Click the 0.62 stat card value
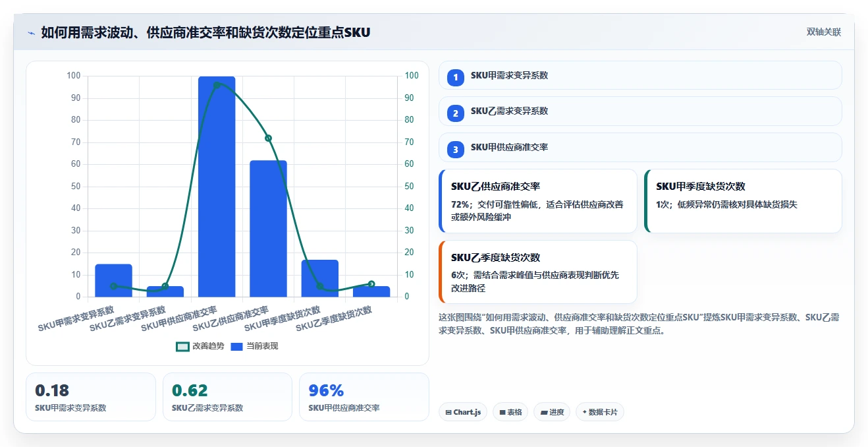 coord(190,390)
